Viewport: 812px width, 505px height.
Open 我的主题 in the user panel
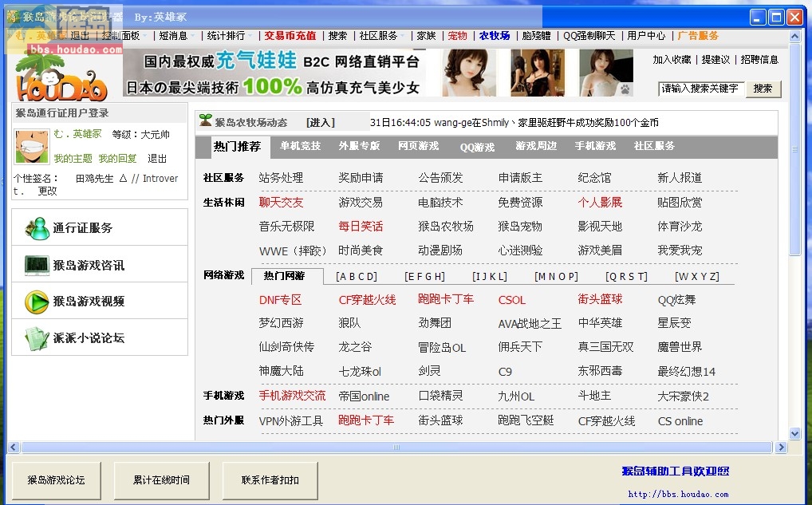tap(73, 159)
